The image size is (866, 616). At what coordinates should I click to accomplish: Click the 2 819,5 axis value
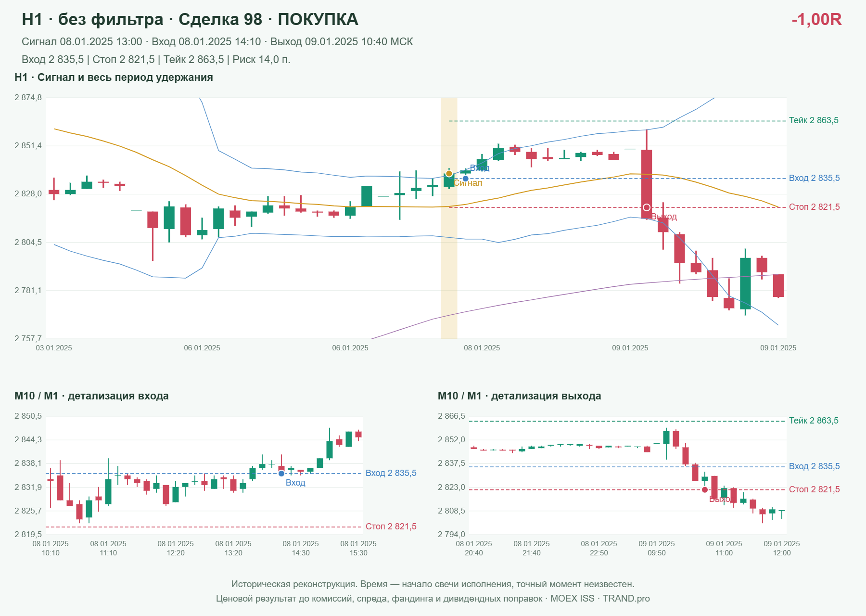click(28, 534)
